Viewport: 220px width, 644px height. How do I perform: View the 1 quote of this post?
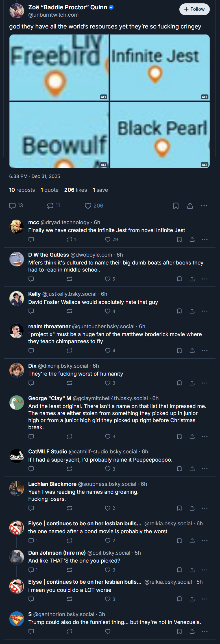click(49, 190)
